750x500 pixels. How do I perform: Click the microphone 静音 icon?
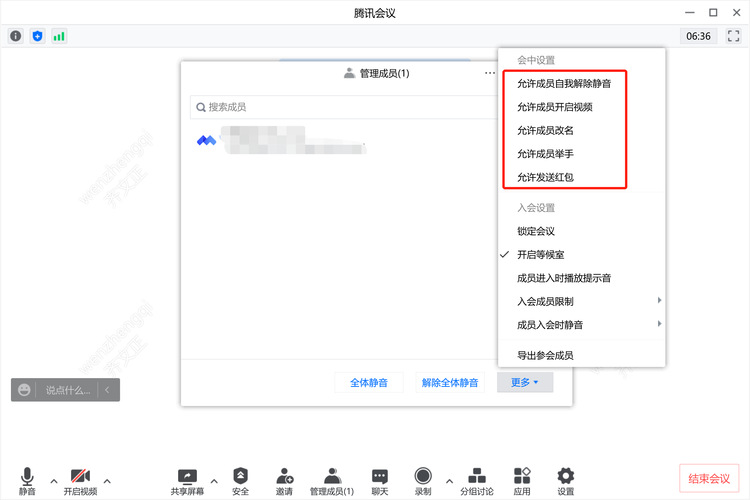27,481
